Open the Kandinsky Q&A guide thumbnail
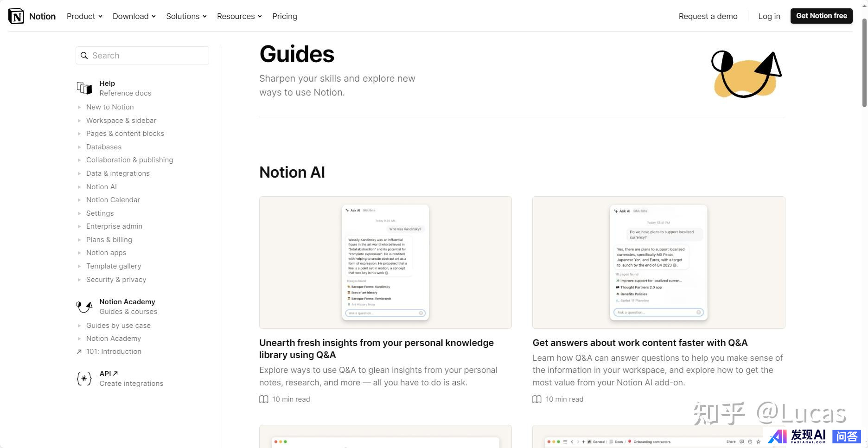 coord(385,262)
